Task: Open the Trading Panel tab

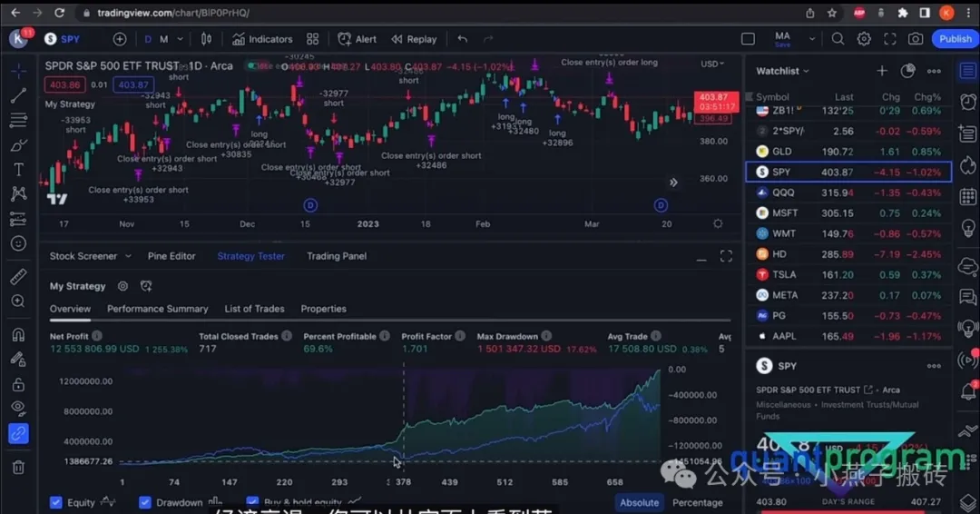Action: coord(337,256)
